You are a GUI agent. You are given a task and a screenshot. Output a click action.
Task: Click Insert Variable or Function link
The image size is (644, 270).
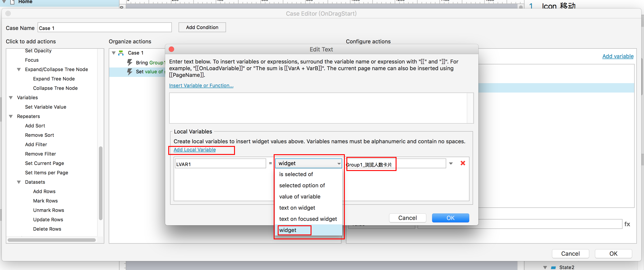(201, 85)
